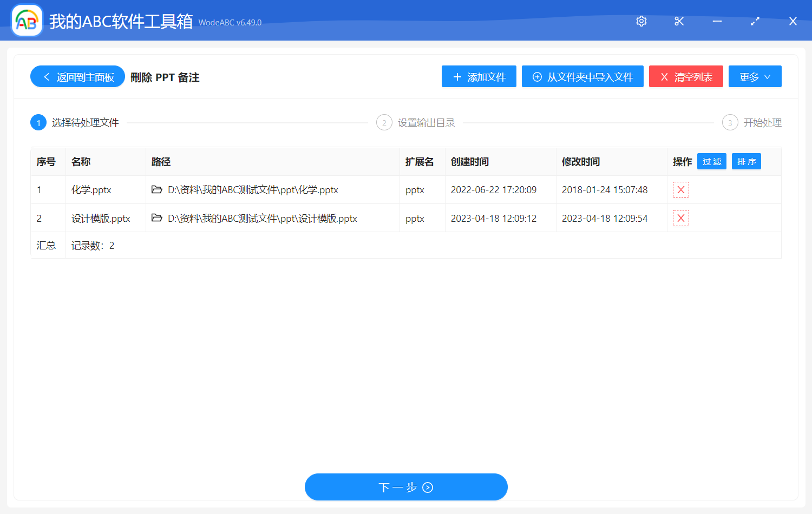Image resolution: width=812 pixels, height=514 pixels.
Task: Click the 添加文件 button
Action: [x=479, y=76]
